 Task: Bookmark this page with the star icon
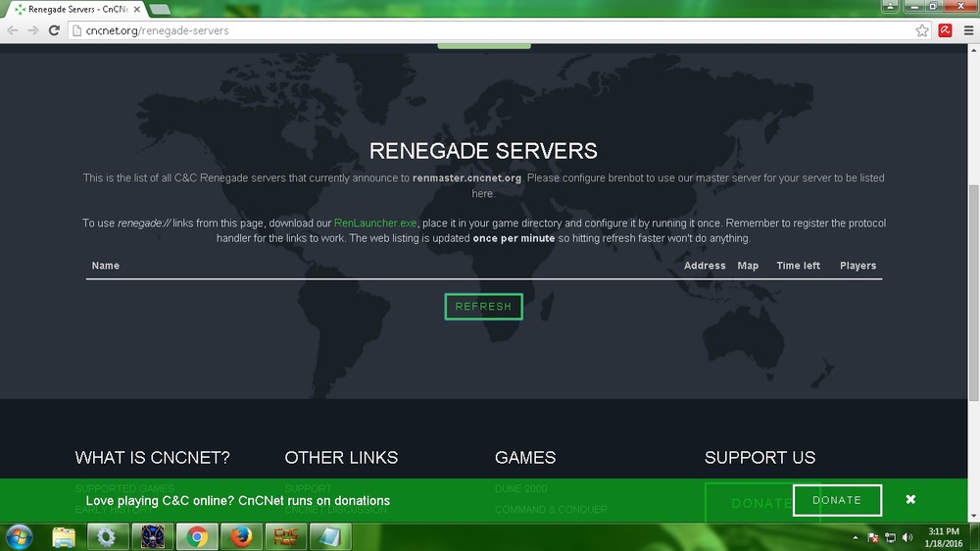[922, 30]
